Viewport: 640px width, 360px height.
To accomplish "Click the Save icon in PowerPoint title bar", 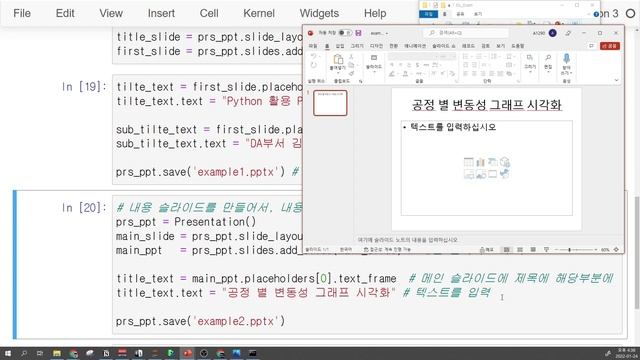I will 358,33.
